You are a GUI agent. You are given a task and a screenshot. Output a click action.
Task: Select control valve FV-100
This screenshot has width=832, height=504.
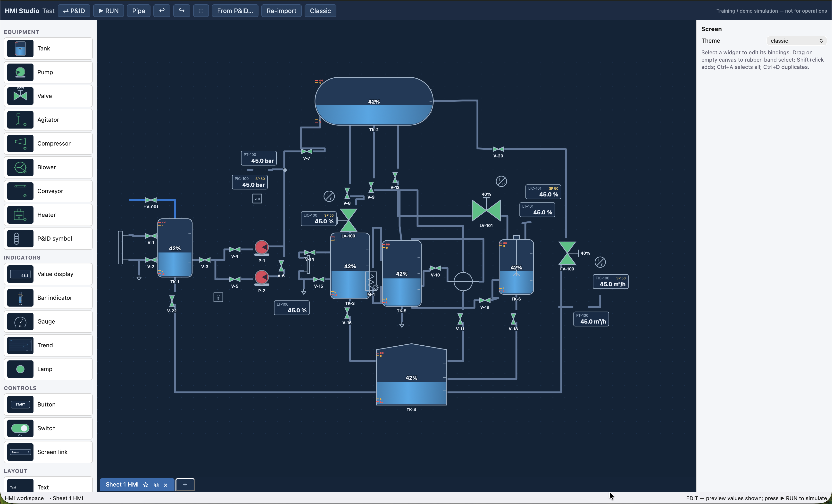(x=567, y=253)
